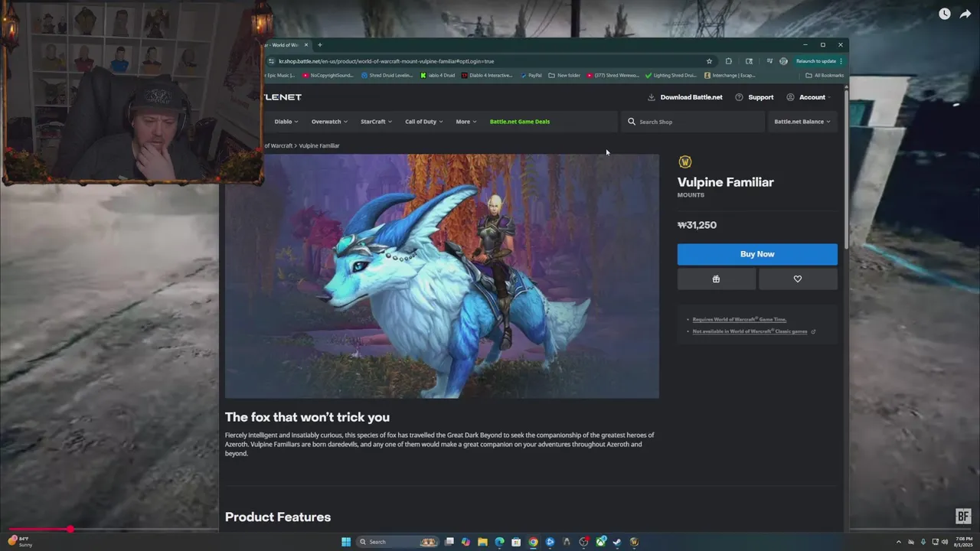Viewport: 980px width, 551px height.
Task: Add Vulpine Familiar to wishlist with heart icon
Action: (x=798, y=279)
